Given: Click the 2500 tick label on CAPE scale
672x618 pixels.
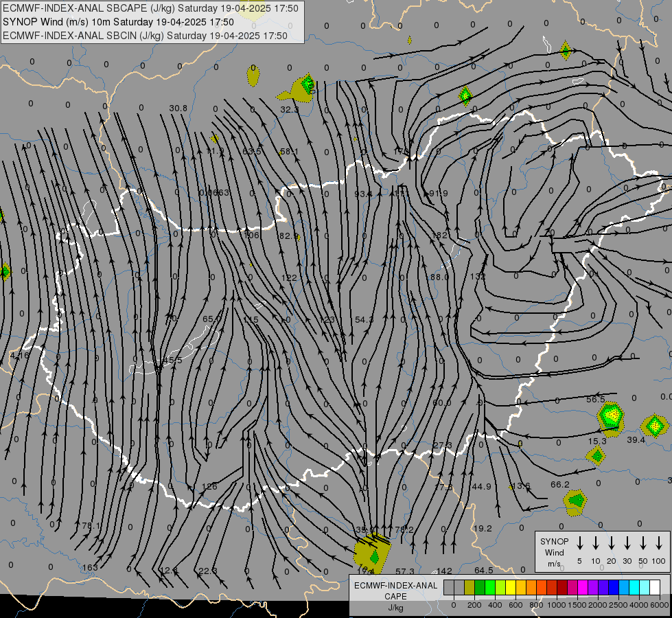Looking at the screenshot, I should [x=618, y=605].
